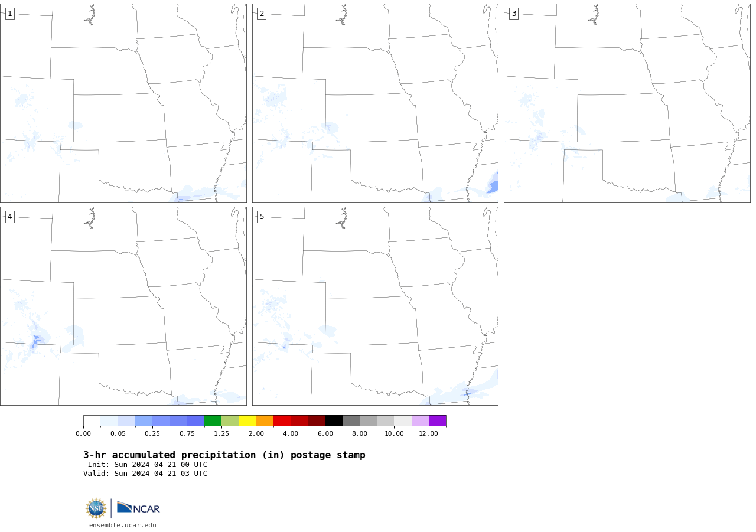
Task: Select the orange 2.00 colorbar swatch
Action: pos(265,420)
